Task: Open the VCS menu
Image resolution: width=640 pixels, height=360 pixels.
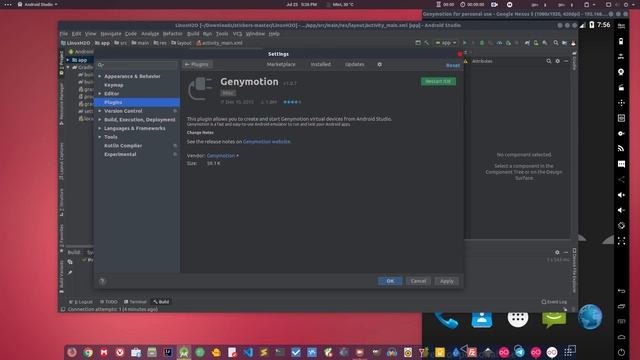Action: pyautogui.click(x=237, y=33)
